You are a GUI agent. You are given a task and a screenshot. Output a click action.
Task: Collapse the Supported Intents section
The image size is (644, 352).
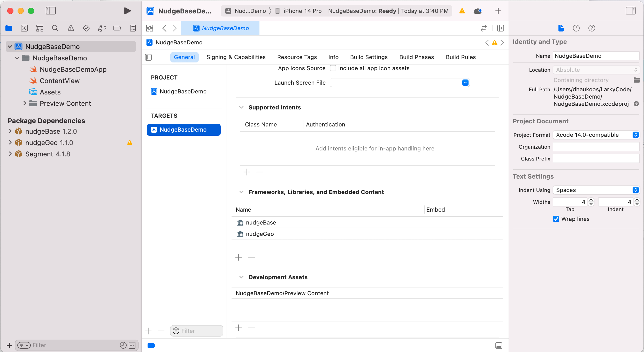point(241,107)
